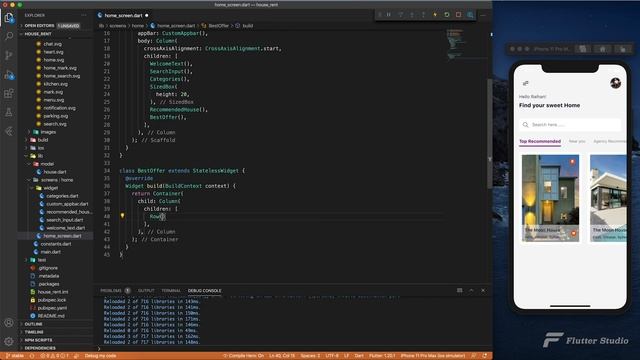Open the Search view in activity bar
640x360 pixels.
tap(9, 36)
